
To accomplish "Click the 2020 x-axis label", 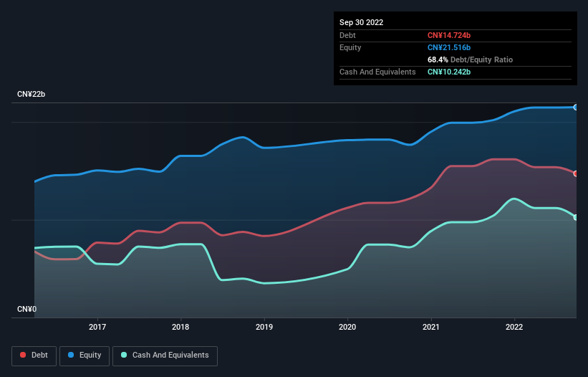I will (x=347, y=327).
